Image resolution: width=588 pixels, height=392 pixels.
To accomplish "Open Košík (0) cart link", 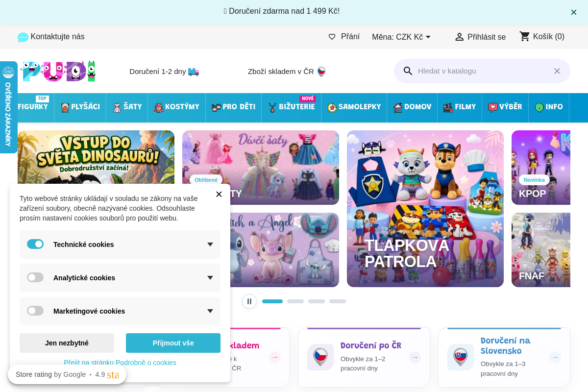I will pyautogui.click(x=549, y=37).
